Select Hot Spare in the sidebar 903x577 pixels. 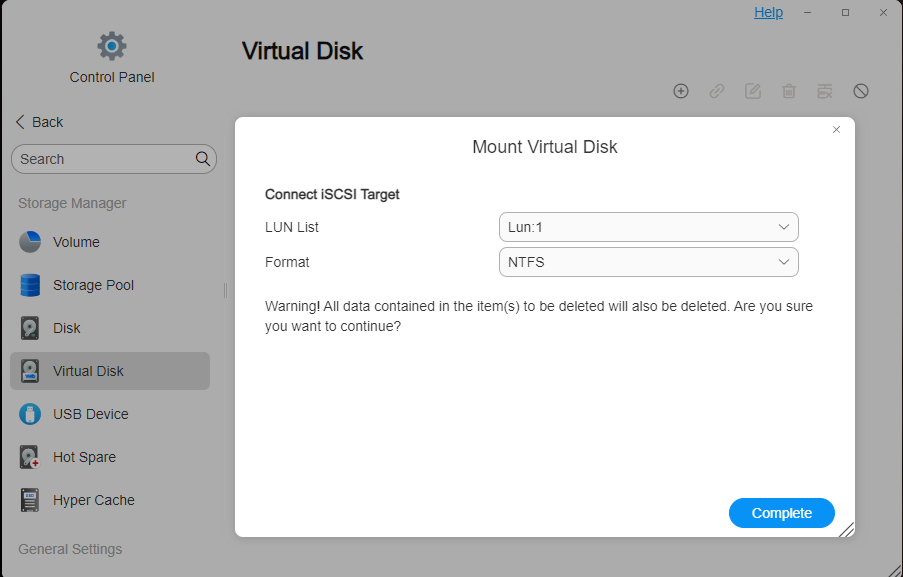(84, 457)
